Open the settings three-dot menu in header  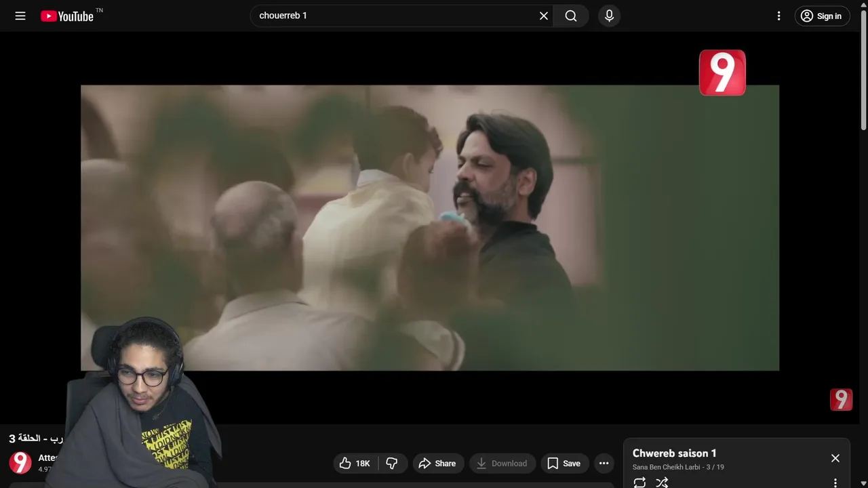[x=778, y=16]
